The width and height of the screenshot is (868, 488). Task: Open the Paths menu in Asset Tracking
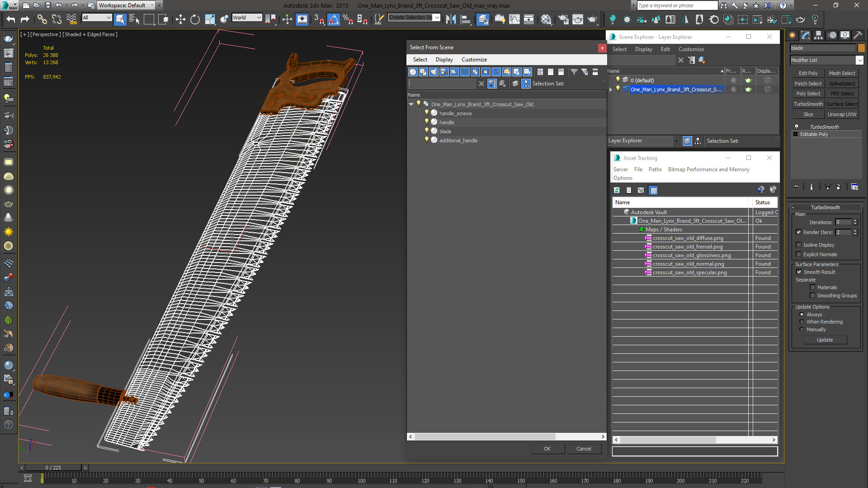(655, 169)
